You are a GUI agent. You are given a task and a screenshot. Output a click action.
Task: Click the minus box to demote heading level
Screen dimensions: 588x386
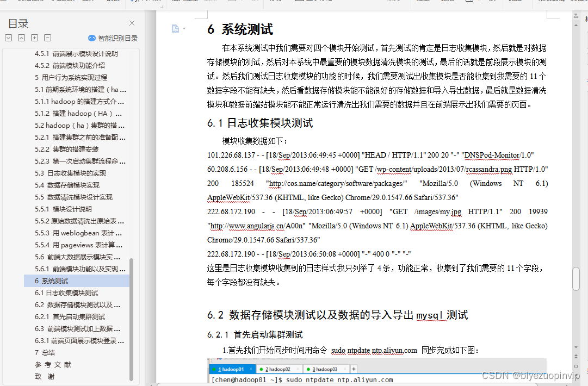click(48, 38)
